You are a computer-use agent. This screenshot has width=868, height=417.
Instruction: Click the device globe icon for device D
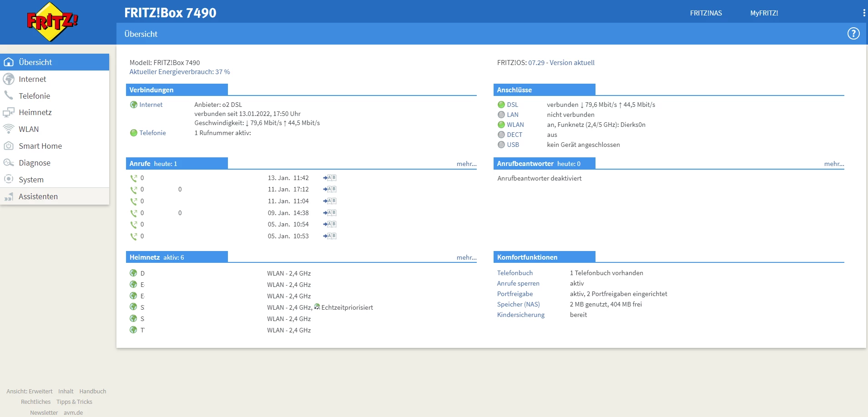[x=133, y=273]
